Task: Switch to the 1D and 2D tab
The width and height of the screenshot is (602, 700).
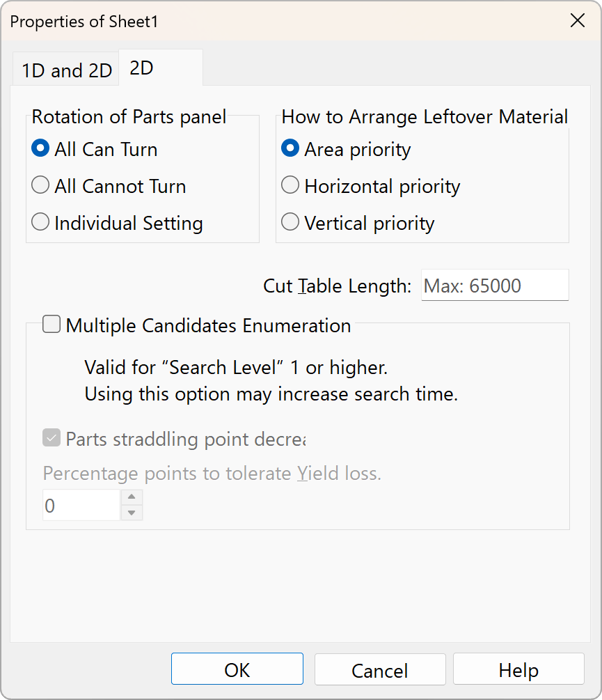Action: pyautogui.click(x=67, y=70)
